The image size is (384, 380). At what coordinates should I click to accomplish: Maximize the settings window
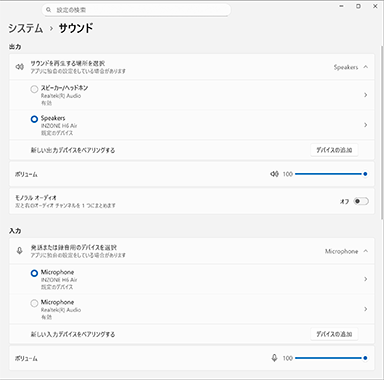[358, 6]
